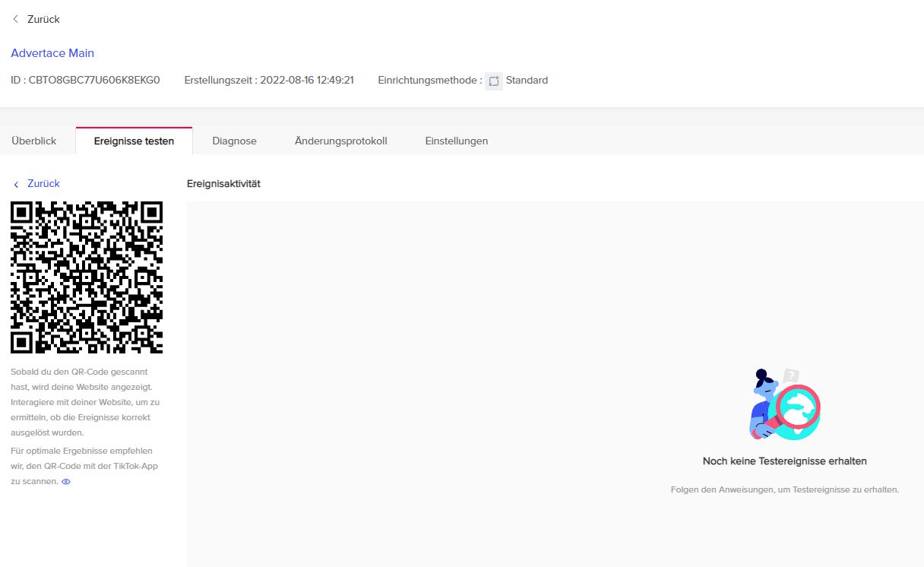Switch to the Diagnose tab
This screenshot has width=924, height=567.
(x=235, y=141)
